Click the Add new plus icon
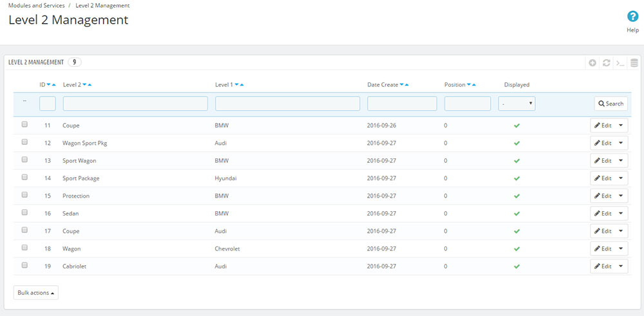644x316 pixels. point(592,63)
